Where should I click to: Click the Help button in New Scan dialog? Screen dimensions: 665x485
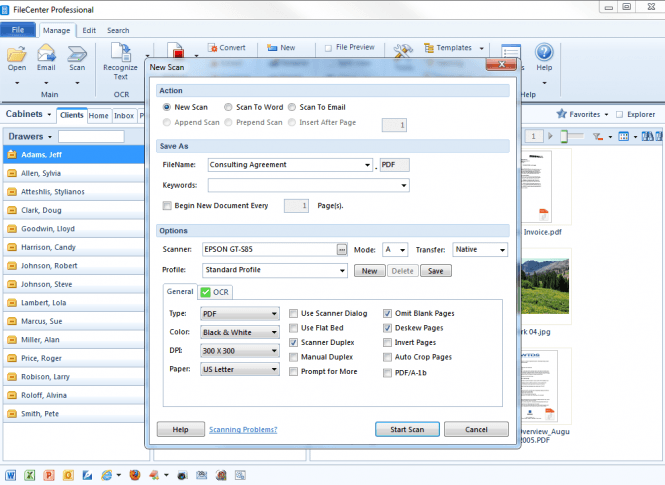coord(180,429)
